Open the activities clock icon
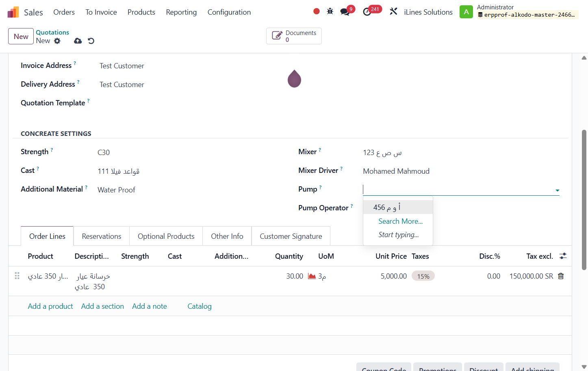 (x=367, y=12)
